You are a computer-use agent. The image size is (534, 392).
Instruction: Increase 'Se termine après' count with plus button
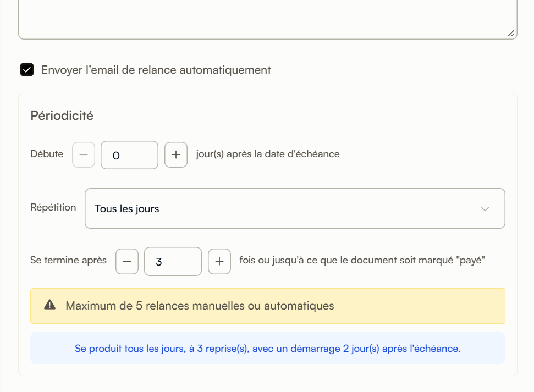[x=219, y=261]
